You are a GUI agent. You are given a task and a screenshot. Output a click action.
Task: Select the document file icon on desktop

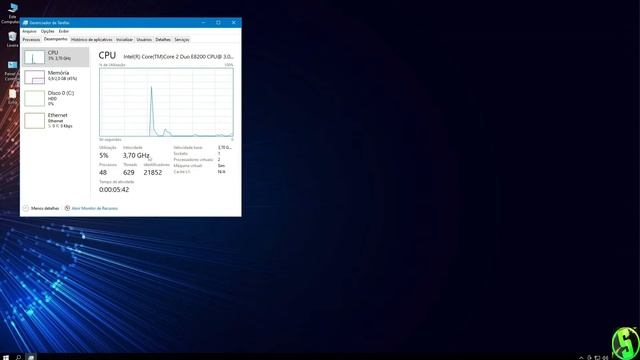click(13, 96)
